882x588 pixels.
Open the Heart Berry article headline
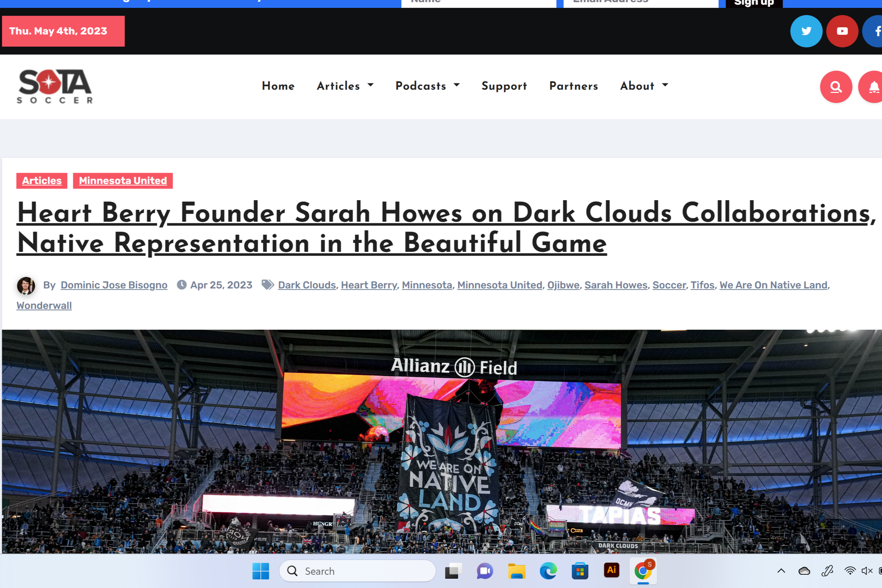tap(446, 228)
